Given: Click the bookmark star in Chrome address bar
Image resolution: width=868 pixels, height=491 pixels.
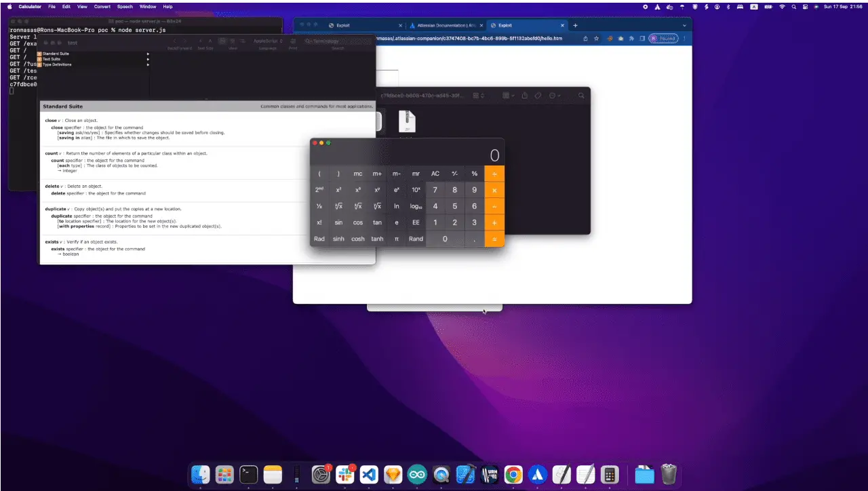Looking at the screenshot, I should (x=597, y=39).
